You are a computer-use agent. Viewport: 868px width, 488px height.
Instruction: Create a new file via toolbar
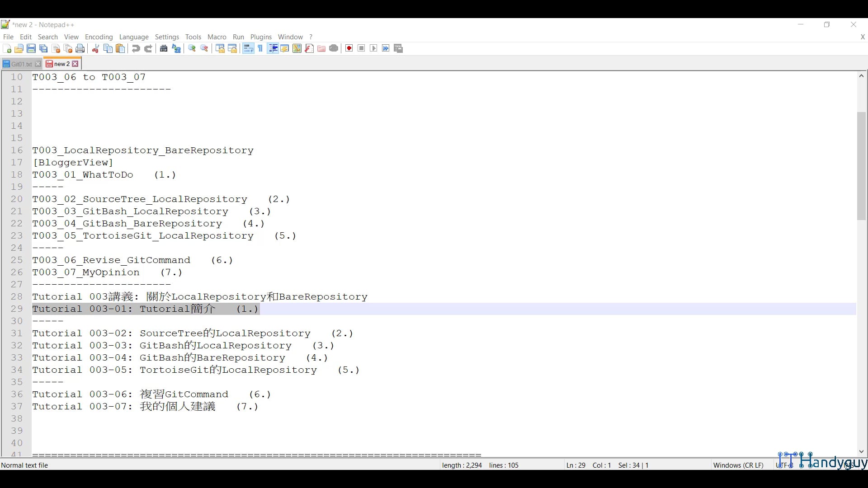click(7, 48)
